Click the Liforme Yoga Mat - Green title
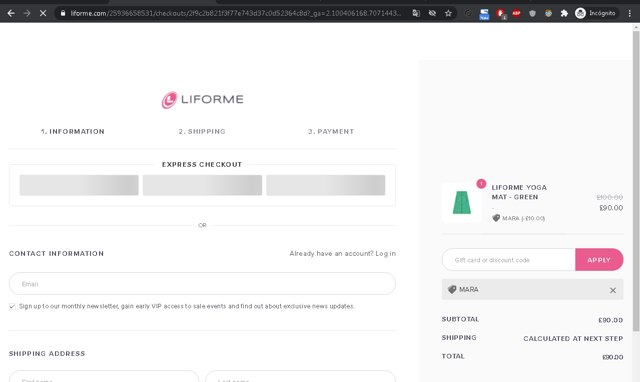This screenshot has height=382, width=640. [519, 192]
